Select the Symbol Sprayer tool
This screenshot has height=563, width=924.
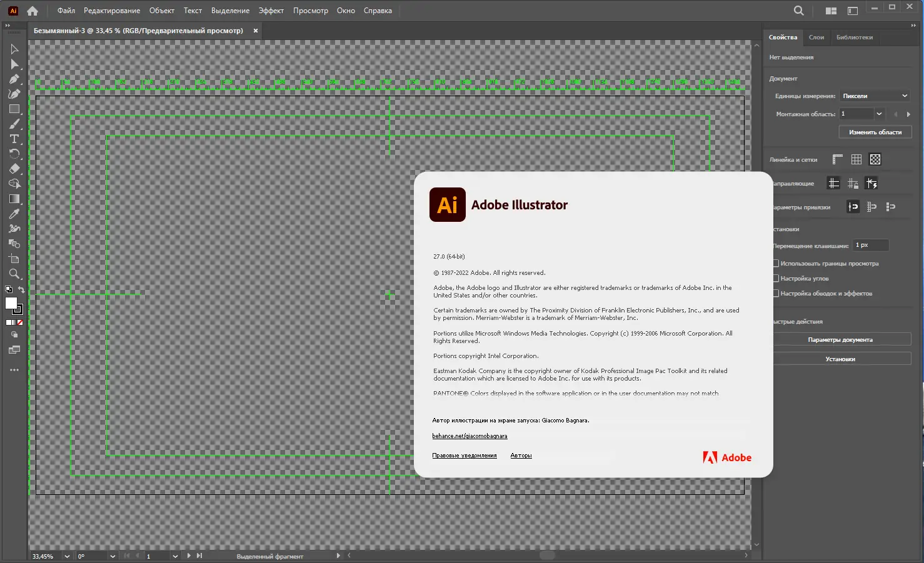tap(14, 229)
